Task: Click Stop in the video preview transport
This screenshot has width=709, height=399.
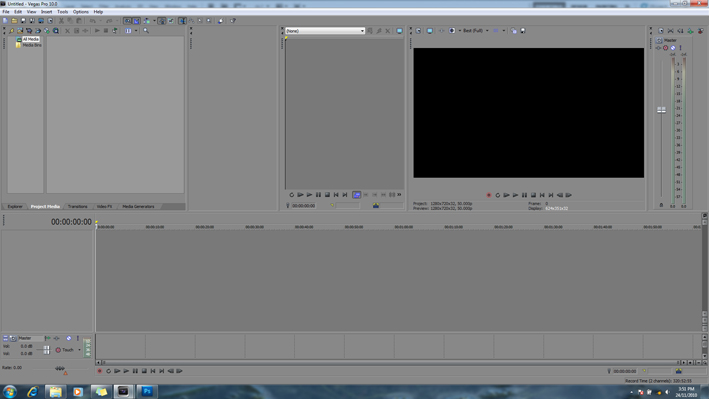Action: coord(533,195)
